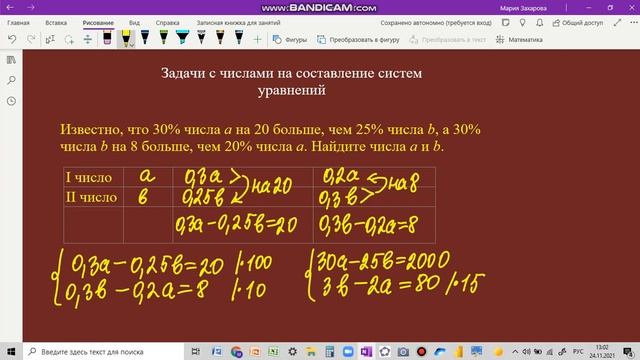Open the Action Center notifications
Screen dimensions: 640x360
coord(629,351)
